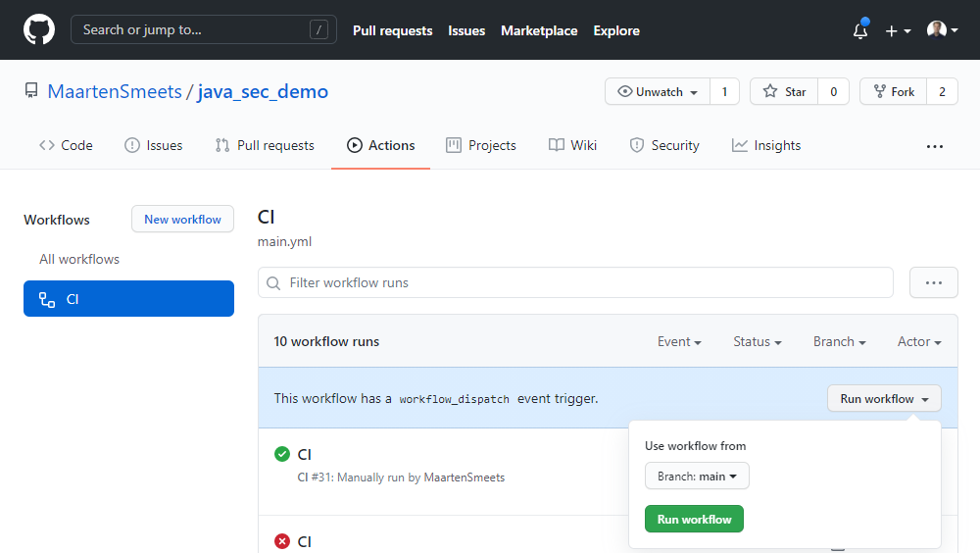The image size is (980, 553).
Task: Star the repository
Action: (784, 91)
